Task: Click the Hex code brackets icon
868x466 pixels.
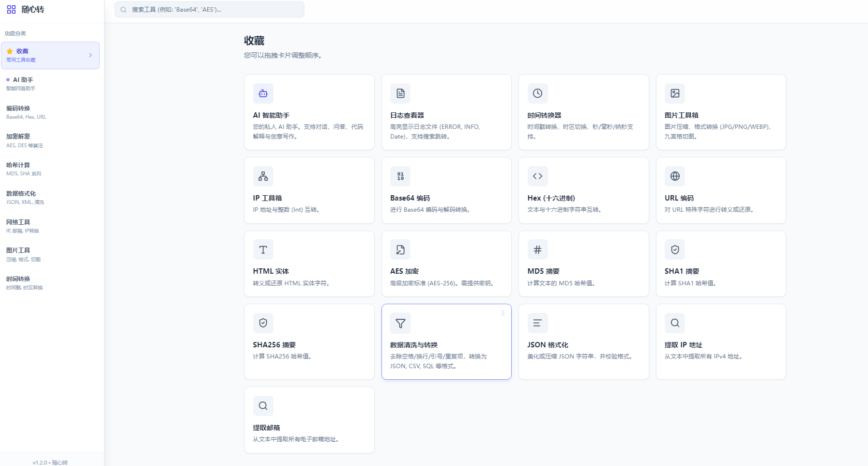Action: [x=537, y=176]
